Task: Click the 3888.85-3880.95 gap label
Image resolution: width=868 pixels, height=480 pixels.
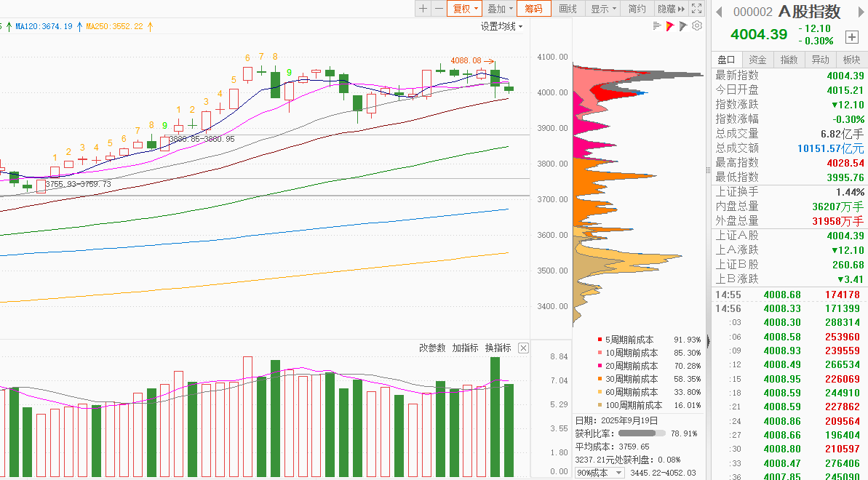Action: coord(202,139)
